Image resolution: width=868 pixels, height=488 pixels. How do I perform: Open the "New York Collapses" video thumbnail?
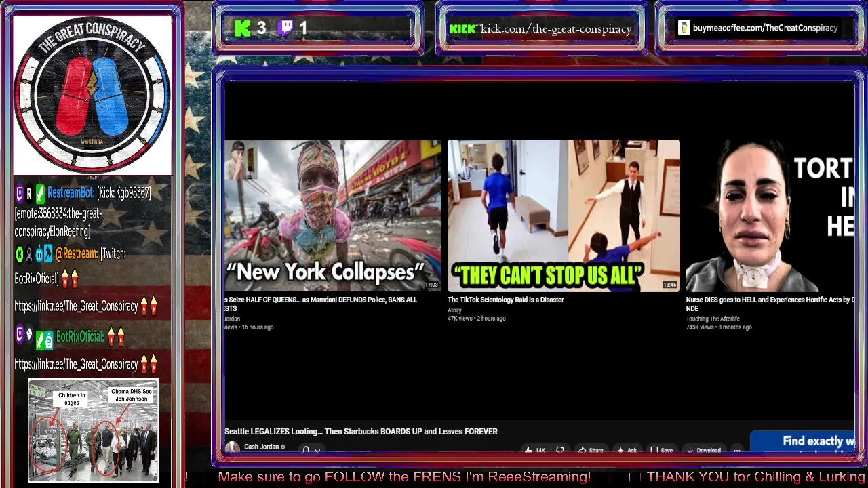(333, 216)
